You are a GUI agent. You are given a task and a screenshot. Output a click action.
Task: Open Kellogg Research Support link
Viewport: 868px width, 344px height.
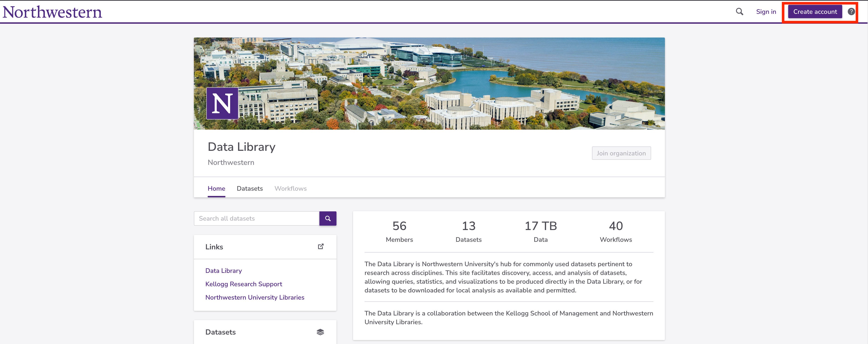pos(244,284)
